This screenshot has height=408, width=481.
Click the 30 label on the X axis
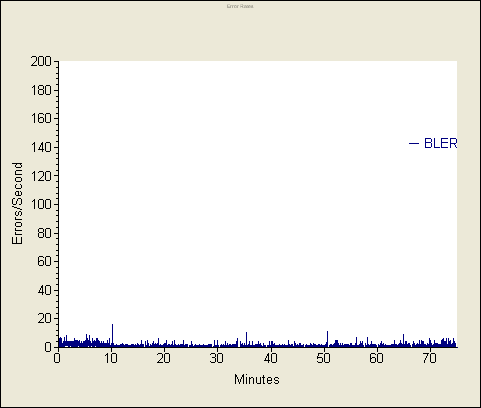coord(217,358)
